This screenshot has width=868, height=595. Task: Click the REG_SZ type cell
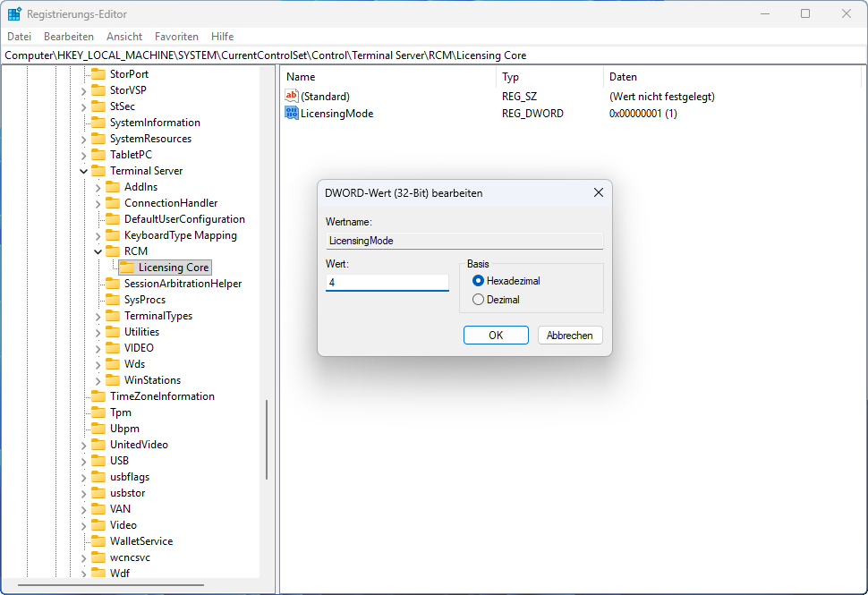tap(519, 97)
